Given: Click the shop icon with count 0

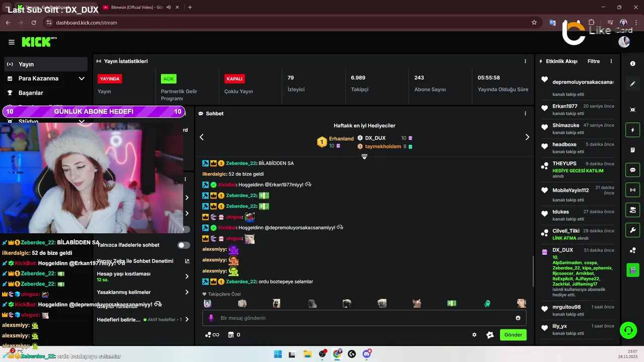Looking at the screenshot, I should point(233,335).
